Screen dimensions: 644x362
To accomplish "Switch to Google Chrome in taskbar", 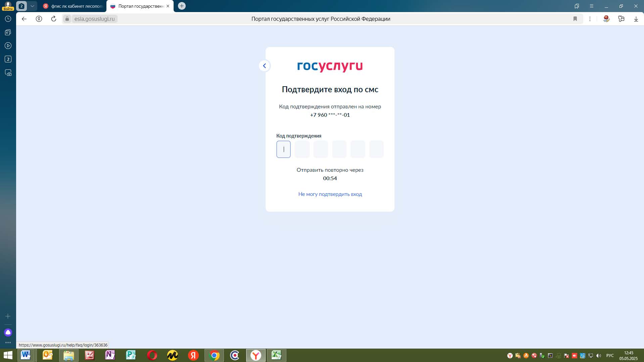I will point(214,355).
